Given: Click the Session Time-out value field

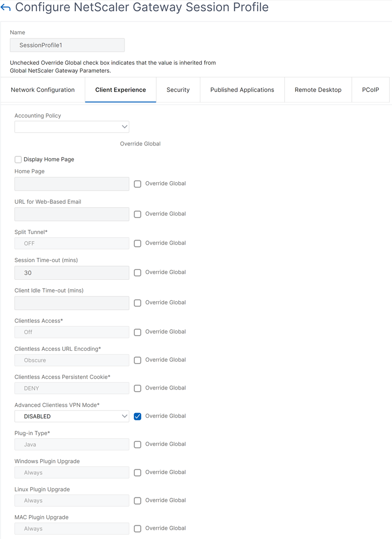Looking at the screenshot, I should (72, 273).
